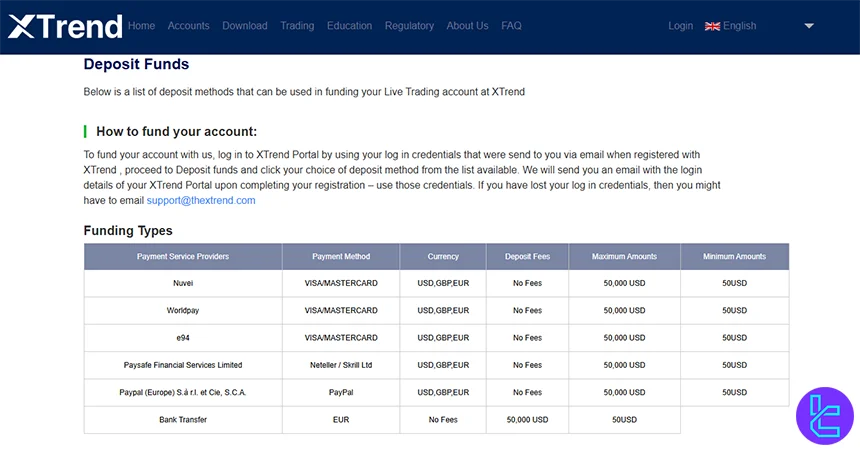Click VISA/MASTERCARD in the Worldpay row
This screenshot has height=451, width=860.
(x=341, y=311)
